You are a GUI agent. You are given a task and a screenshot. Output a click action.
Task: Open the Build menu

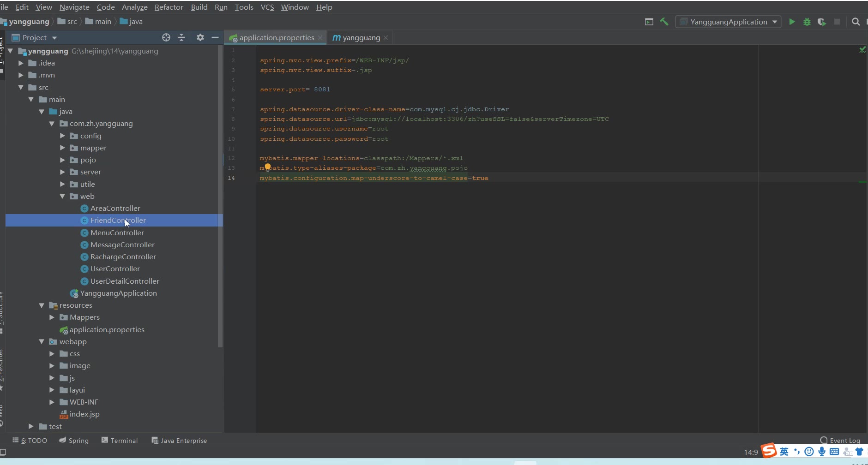[199, 7]
